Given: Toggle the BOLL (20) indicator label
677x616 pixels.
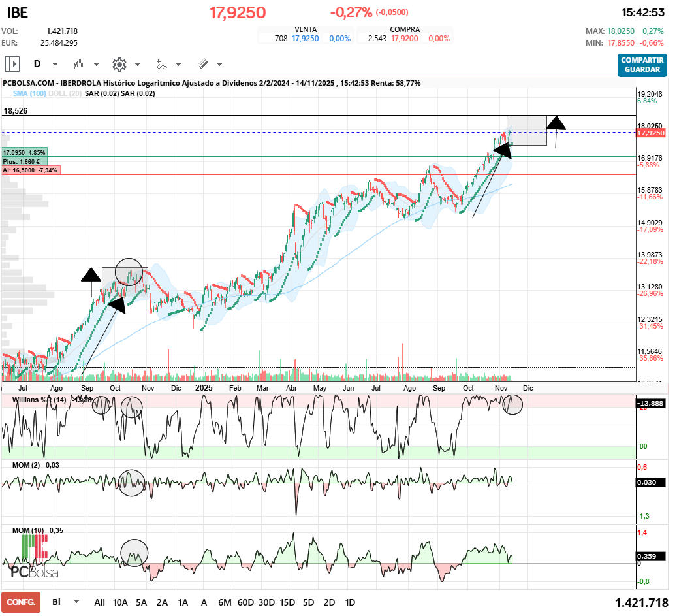Looking at the screenshot, I should tap(65, 94).
